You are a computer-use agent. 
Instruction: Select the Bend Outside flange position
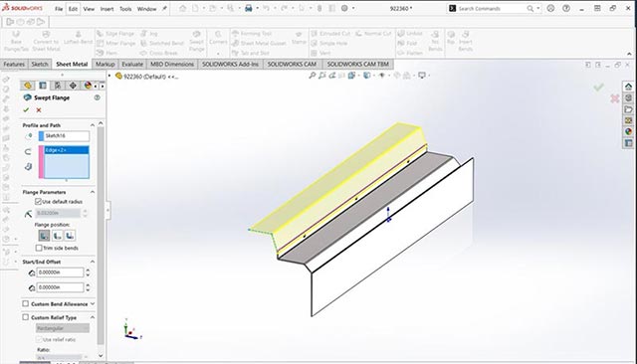pyautogui.click(x=70, y=236)
